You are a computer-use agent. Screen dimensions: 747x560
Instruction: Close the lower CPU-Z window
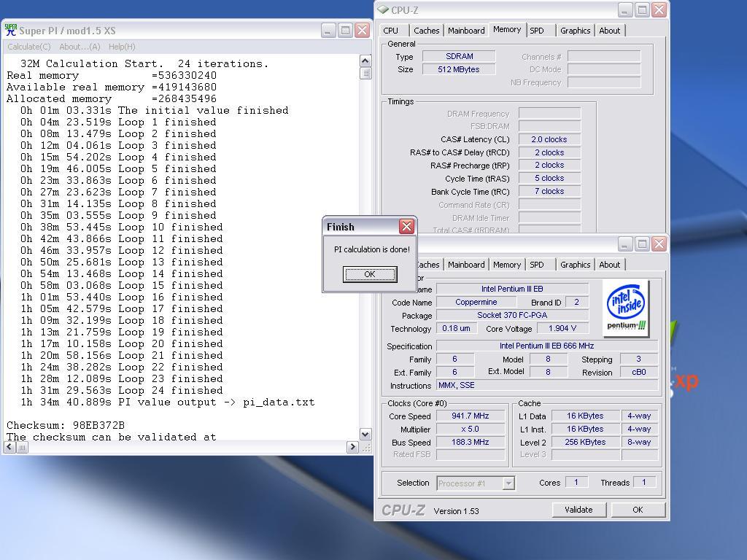pyautogui.click(x=659, y=244)
